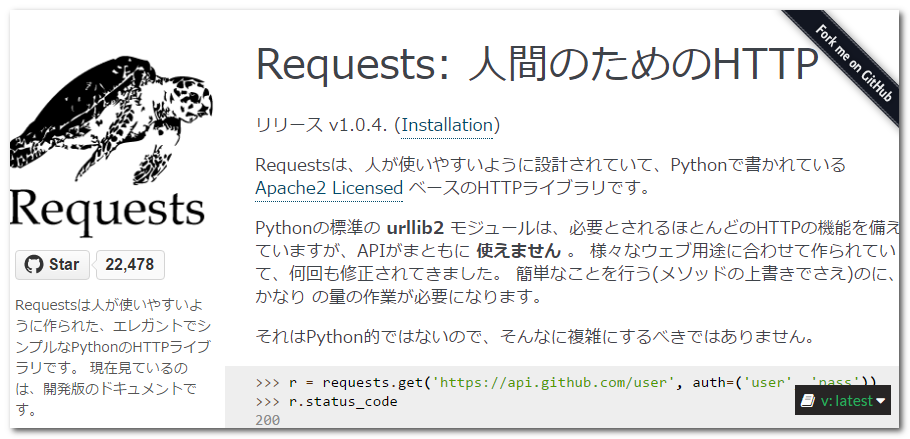This screenshot has width=910, height=439.
Task: Click the リリース v1.0.4 release text
Action: pyautogui.click(x=322, y=125)
